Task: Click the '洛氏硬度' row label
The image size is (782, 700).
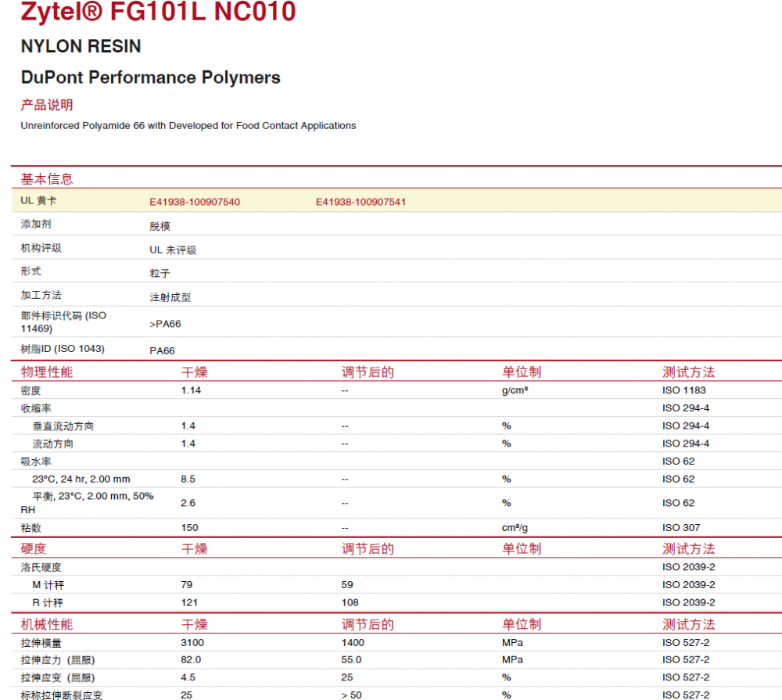Action: coord(41,567)
